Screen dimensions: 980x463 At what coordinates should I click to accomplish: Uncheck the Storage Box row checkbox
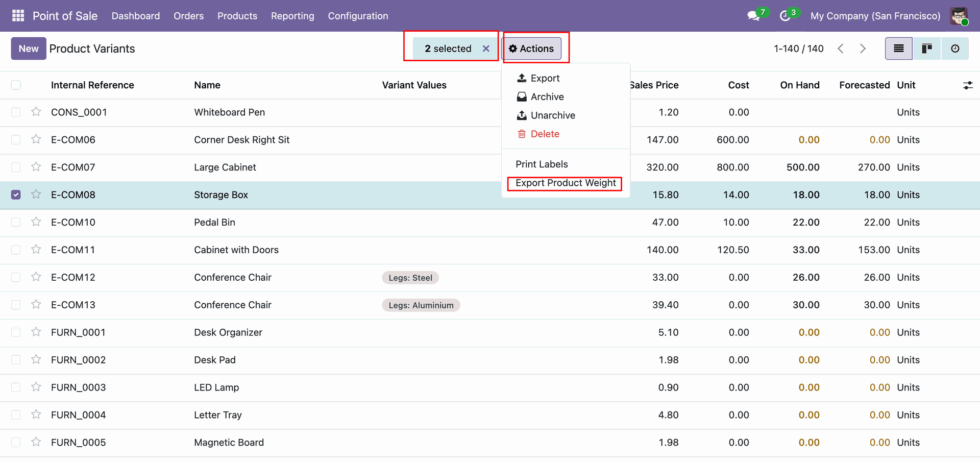point(16,194)
